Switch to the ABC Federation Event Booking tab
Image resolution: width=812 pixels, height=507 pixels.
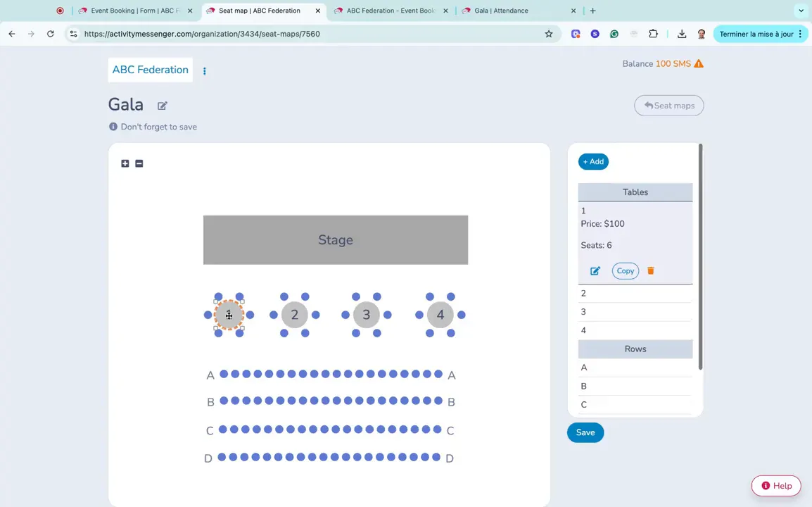click(x=389, y=11)
